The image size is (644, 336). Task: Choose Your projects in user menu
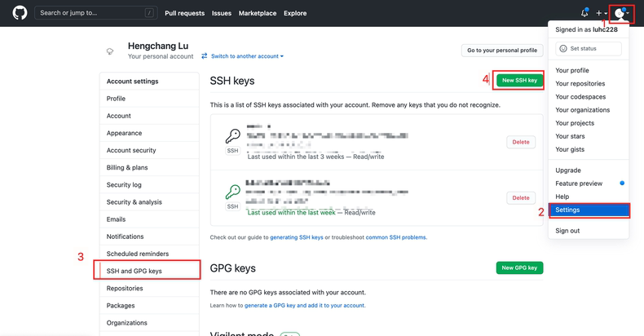pyautogui.click(x=589, y=123)
